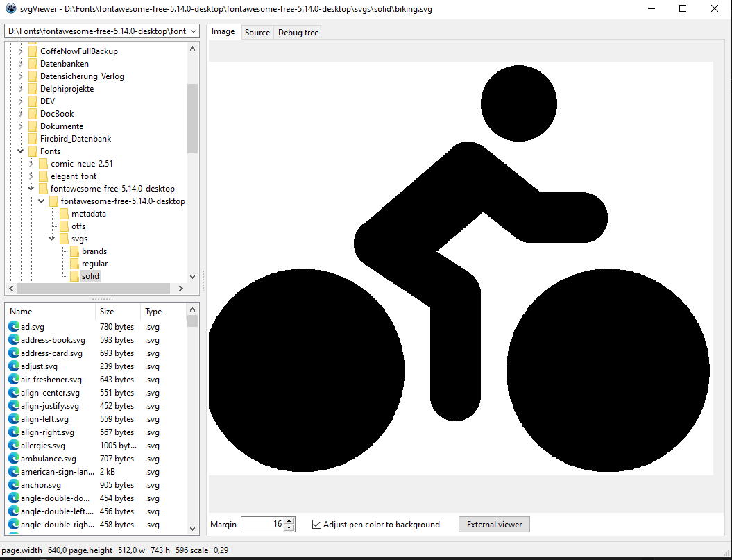732x560 pixels.
Task: Click the 2 kB size cell
Action: click(108, 472)
